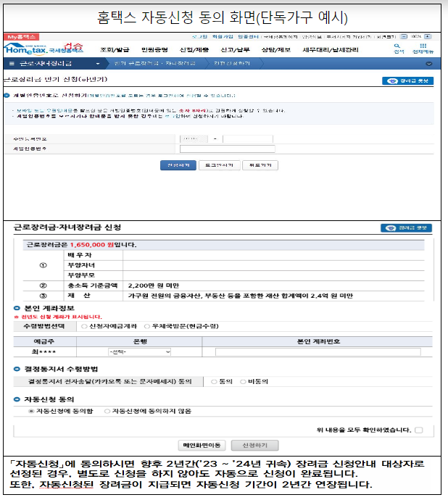This screenshot has height=500, width=448.
Task: Expand the 근로·자녀장려금 menu arrow
Action: pos(98,64)
